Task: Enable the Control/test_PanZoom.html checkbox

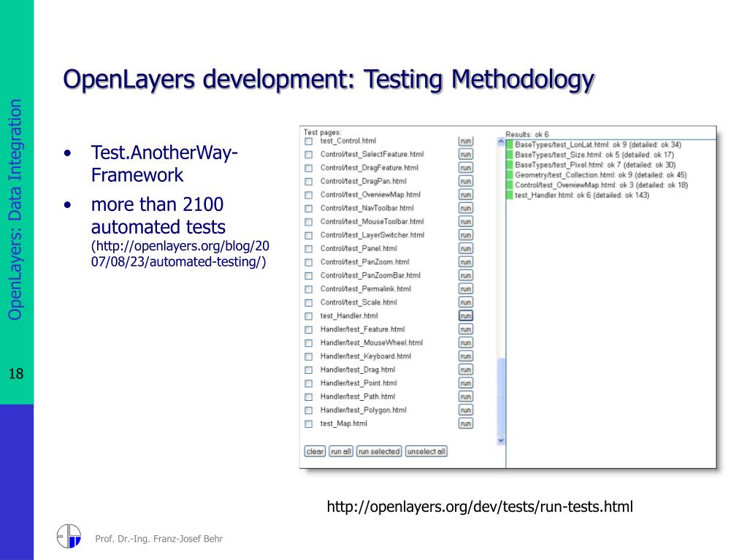Action: (309, 262)
